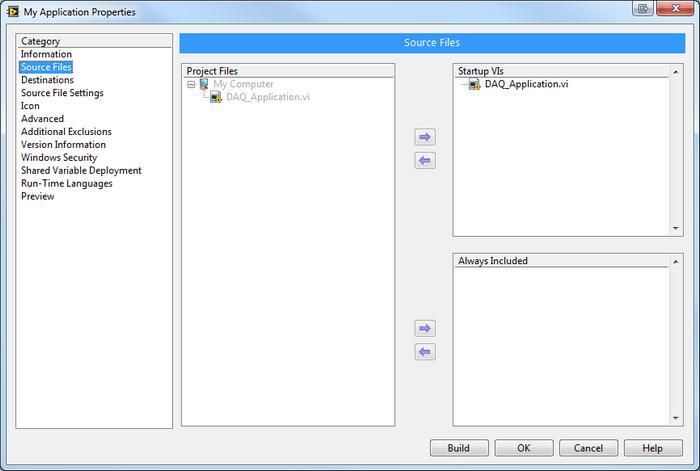The image size is (700, 471).
Task: Click the Startup VIs list header
Action: coord(562,71)
